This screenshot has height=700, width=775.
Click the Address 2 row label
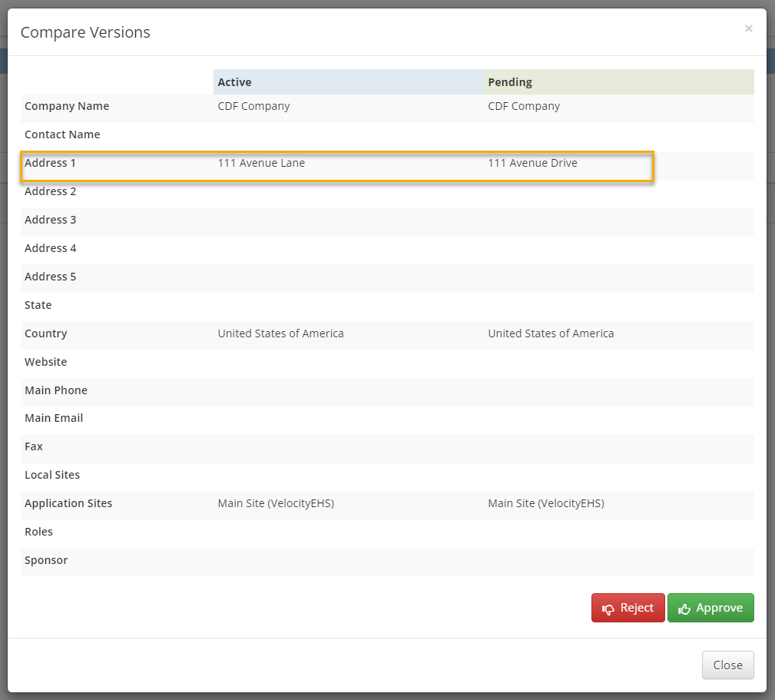pos(51,191)
